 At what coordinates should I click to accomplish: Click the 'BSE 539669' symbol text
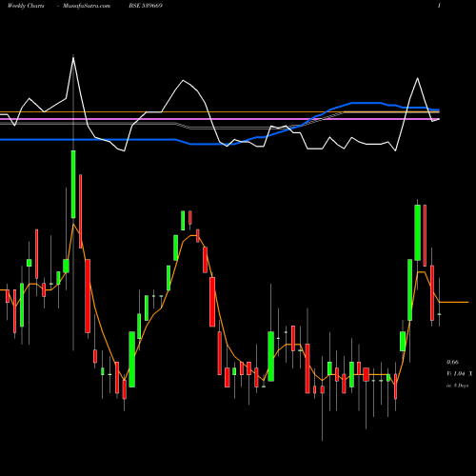coord(146,6)
